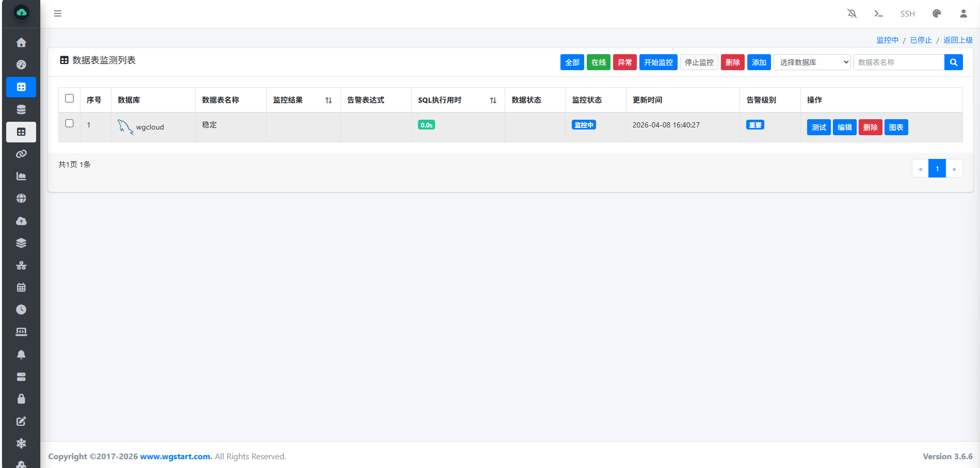The image size is (980, 468).
Task: Select the database icon in the sidebar
Action: (21, 109)
